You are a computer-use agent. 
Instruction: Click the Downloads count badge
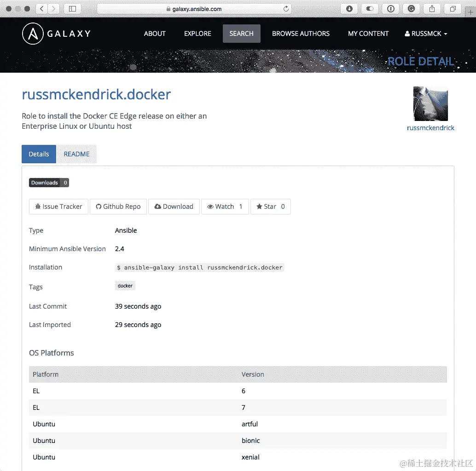pyautogui.click(x=49, y=183)
